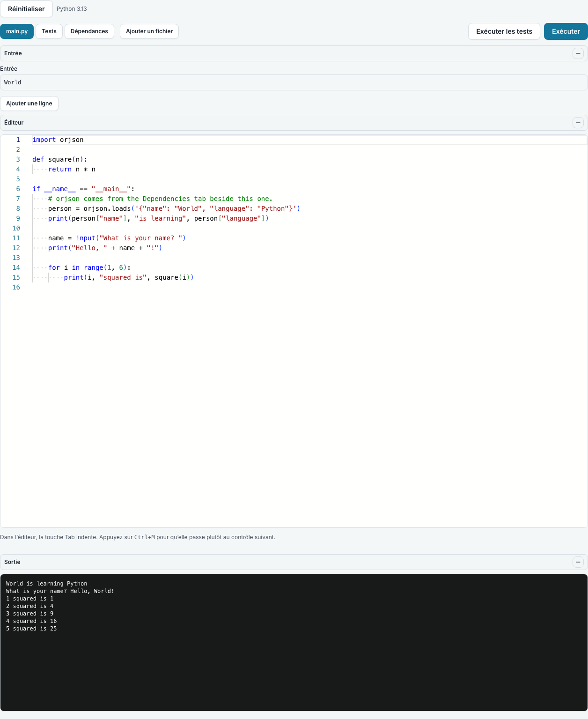Click the 'if __name__ == "__main__":' line

click(83, 189)
